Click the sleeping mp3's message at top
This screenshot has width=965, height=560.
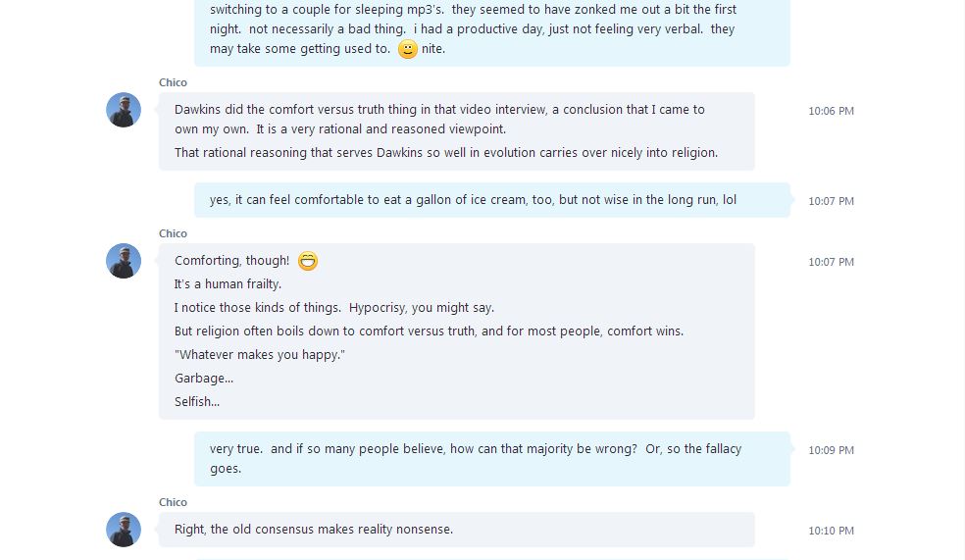(x=473, y=29)
